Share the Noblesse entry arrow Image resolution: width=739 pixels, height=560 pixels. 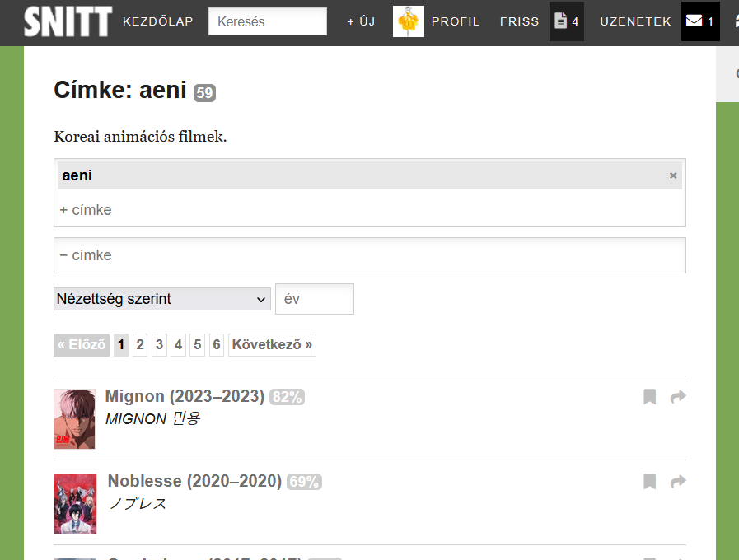678,482
